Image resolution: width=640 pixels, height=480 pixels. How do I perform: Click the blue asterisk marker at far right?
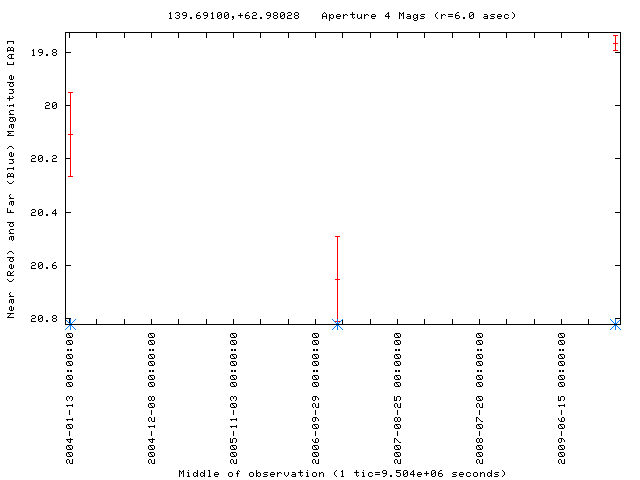coord(615,325)
